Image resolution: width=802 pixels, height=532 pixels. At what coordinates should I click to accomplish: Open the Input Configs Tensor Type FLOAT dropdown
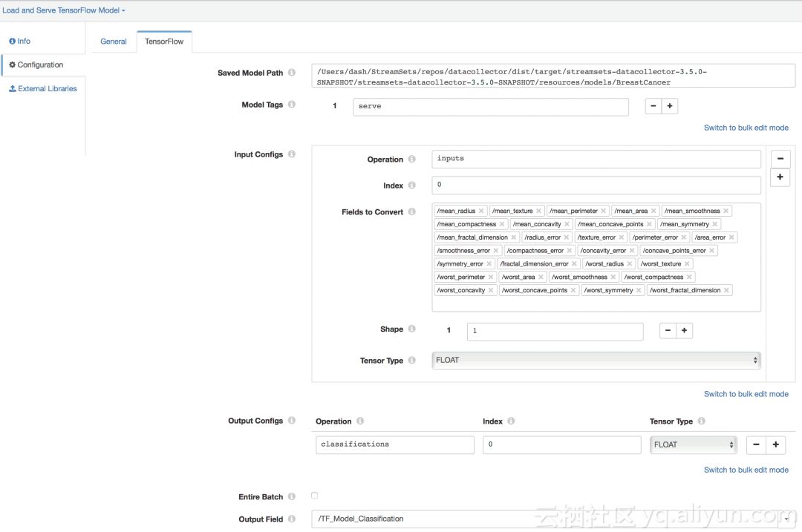pyautogui.click(x=596, y=361)
